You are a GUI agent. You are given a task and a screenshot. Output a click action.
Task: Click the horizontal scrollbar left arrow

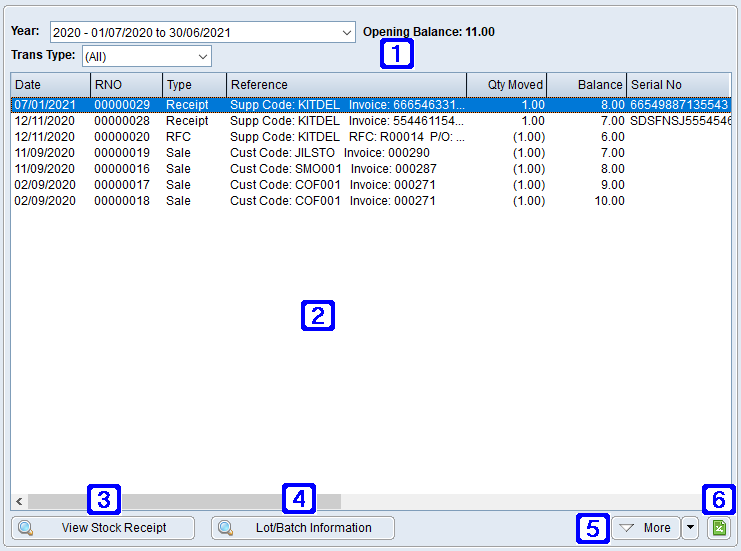tap(19, 501)
